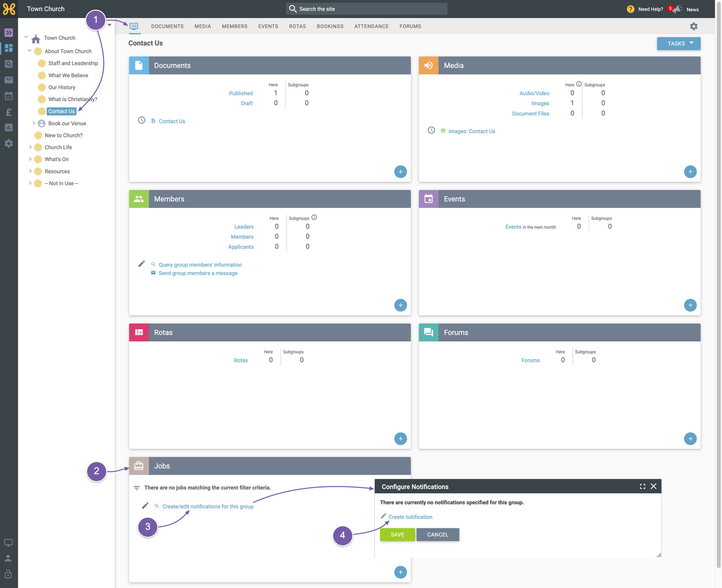Open the TASKS dropdown button

(x=678, y=44)
